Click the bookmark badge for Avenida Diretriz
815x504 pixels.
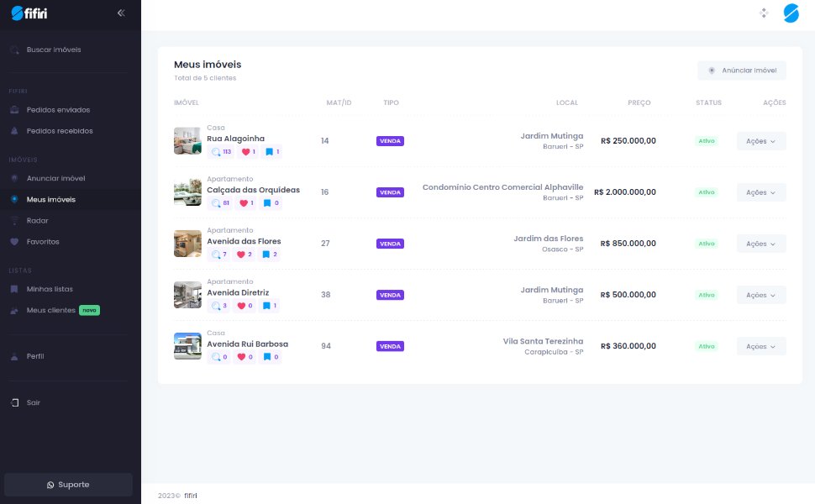270,306
